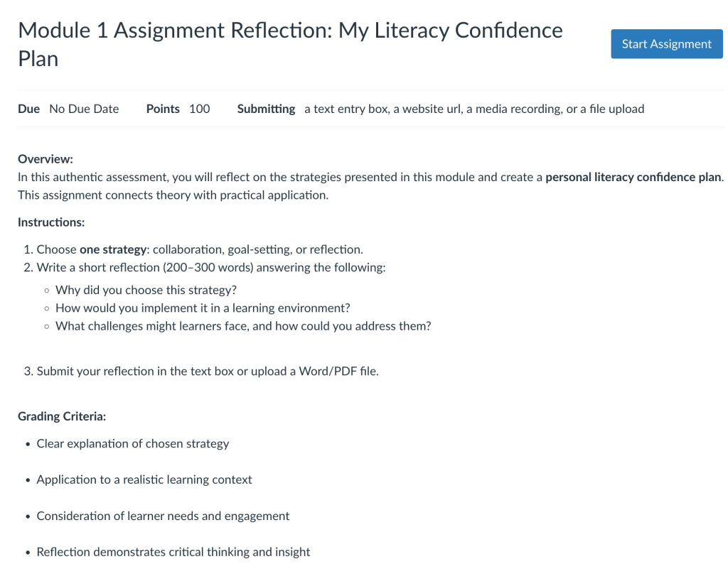This screenshot has height=564, width=728.
Task: Click the Why did you choose this strategy bullet
Action: tap(146, 290)
